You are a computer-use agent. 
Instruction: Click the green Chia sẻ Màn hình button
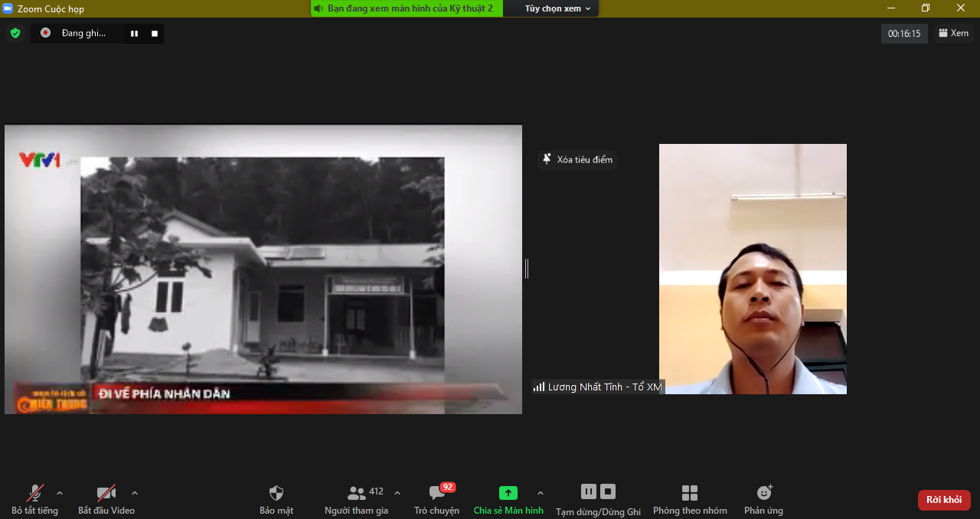pyautogui.click(x=508, y=499)
